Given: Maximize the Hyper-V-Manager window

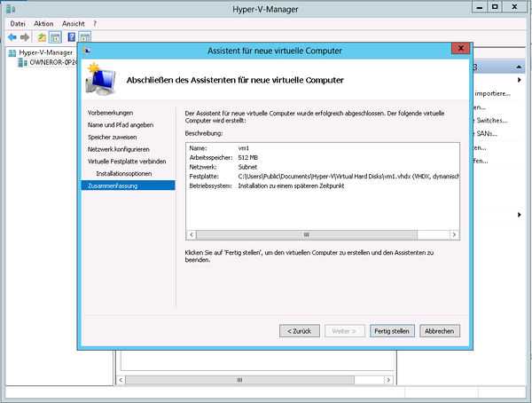Looking at the screenshot, I should 495,7.
